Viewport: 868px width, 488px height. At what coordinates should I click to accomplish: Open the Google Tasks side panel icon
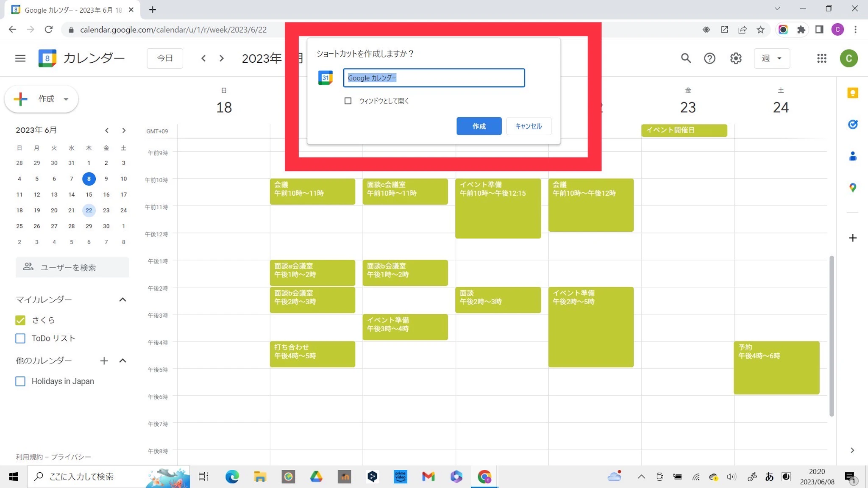tap(852, 125)
